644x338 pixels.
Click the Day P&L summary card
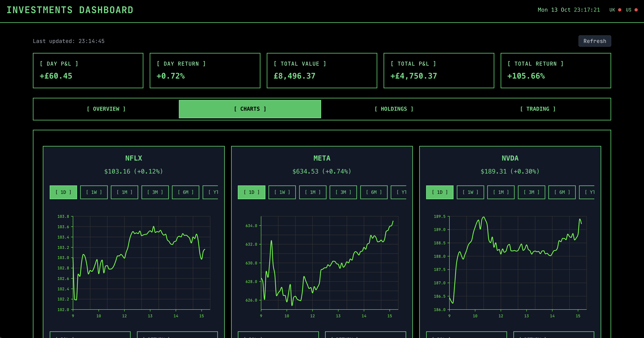[x=88, y=70]
